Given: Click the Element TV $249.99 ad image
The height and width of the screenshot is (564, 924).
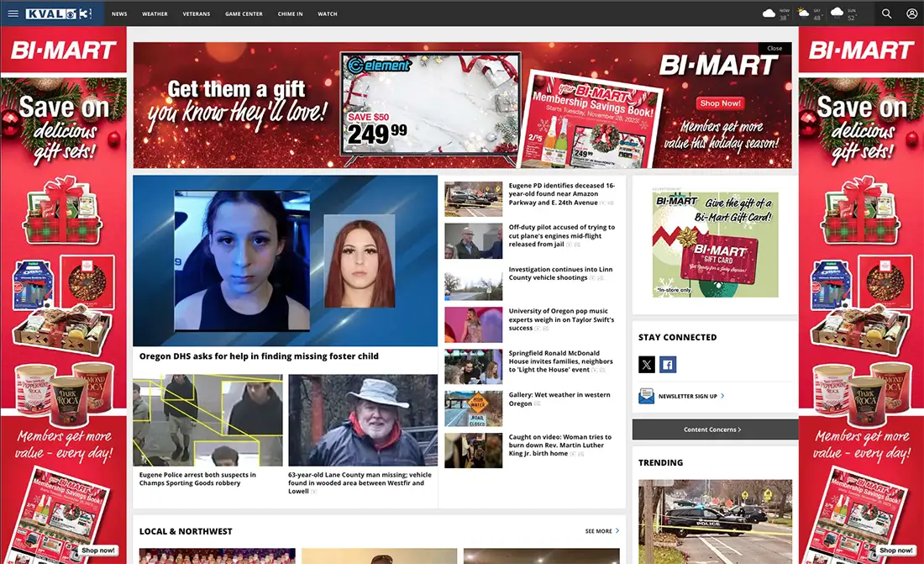Looking at the screenshot, I should click(x=430, y=105).
